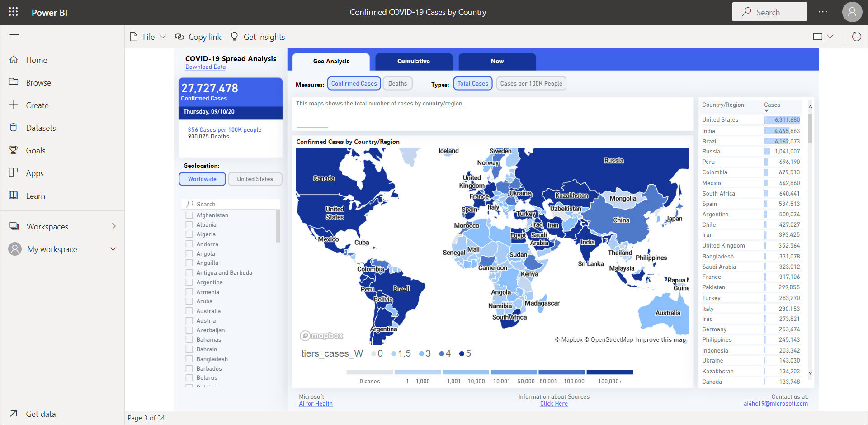This screenshot has width=868, height=425.
Task: Check the Afghanistan checkbox
Action: coord(189,215)
